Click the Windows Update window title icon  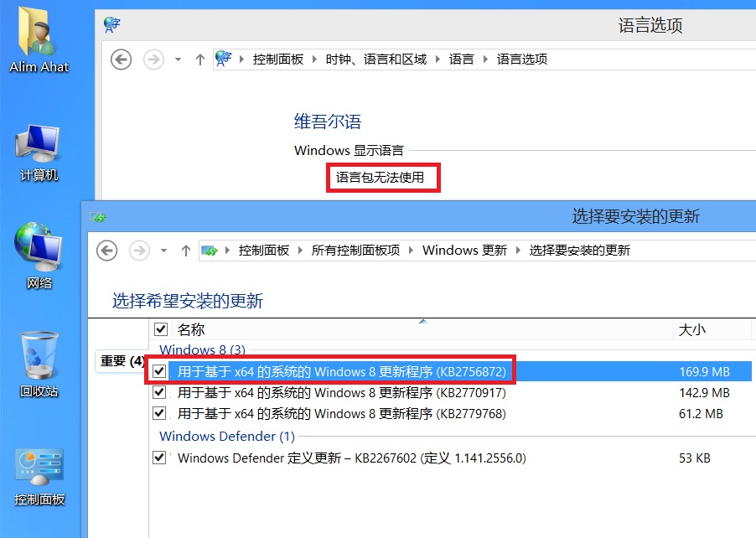pos(98,217)
